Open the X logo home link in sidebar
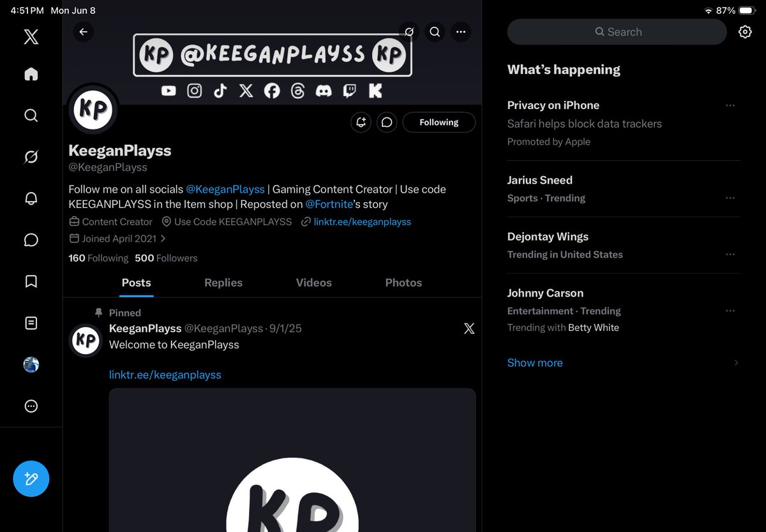 tap(31, 36)
